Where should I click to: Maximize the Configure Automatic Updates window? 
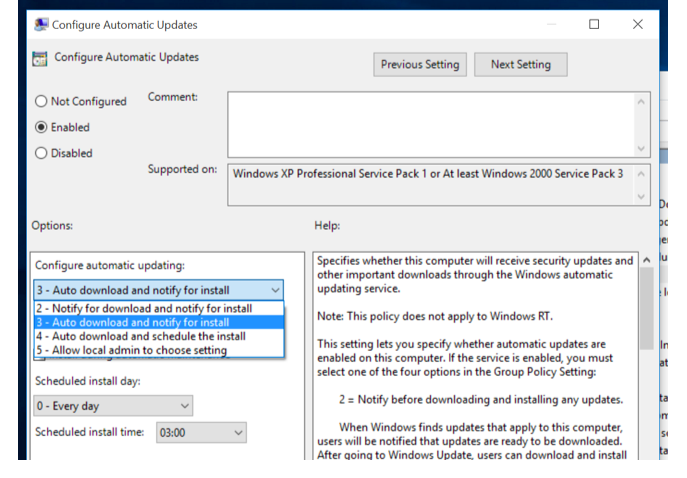pyautogui.click(x=594, y=24)
